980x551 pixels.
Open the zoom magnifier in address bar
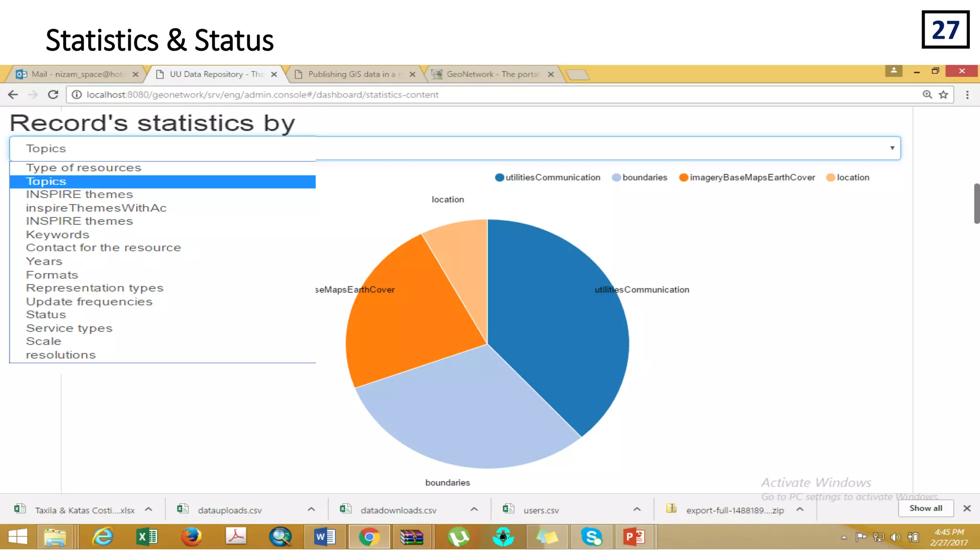click(927, 95)
